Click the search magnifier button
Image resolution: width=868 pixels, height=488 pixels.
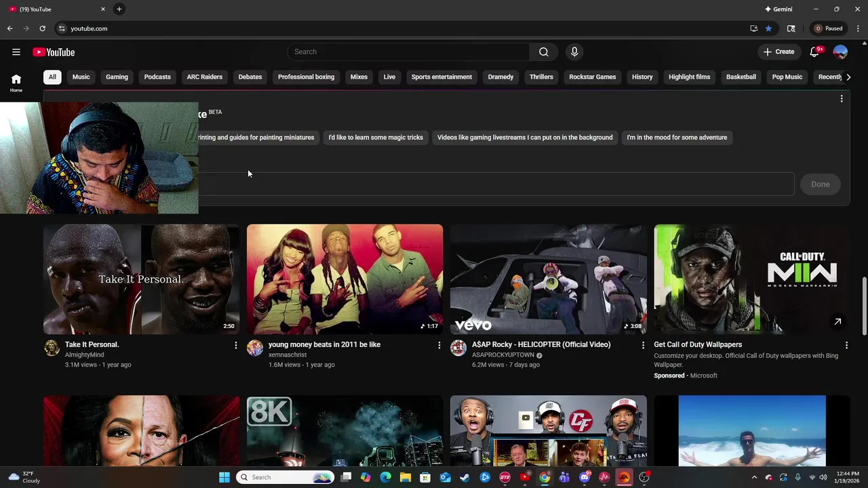point(544,52)
